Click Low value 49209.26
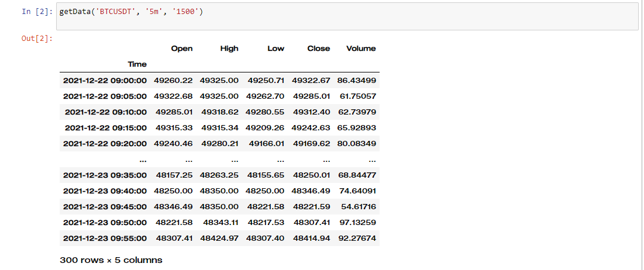This screenshot has height=270, width=644. click(x=265, y=128)
